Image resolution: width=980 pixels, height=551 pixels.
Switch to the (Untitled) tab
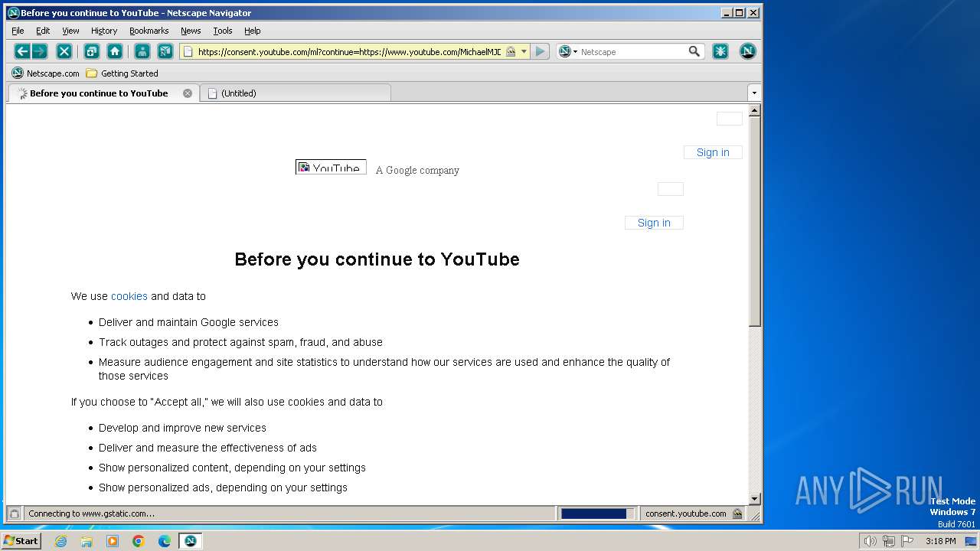[296, 93]
